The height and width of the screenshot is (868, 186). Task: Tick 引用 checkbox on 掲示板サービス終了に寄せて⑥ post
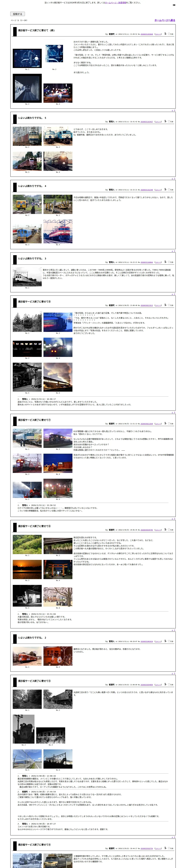[x=169, y=529]
